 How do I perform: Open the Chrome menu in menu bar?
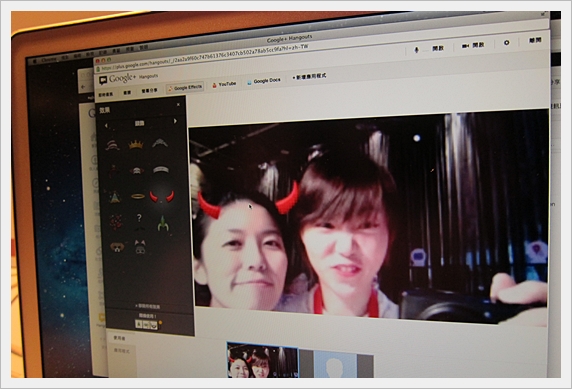(49, 60)
